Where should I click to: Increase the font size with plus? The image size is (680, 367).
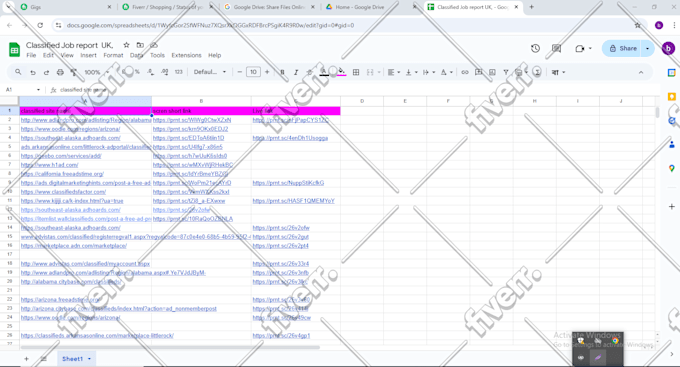click(x=267, y=72)
